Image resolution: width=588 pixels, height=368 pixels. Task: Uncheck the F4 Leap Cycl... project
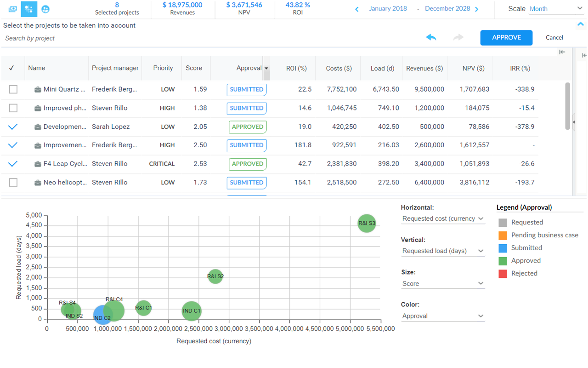13,164
